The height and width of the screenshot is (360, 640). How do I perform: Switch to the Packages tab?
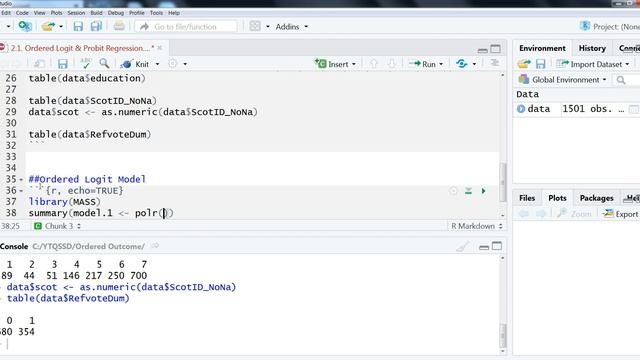(x=596, y=198)
